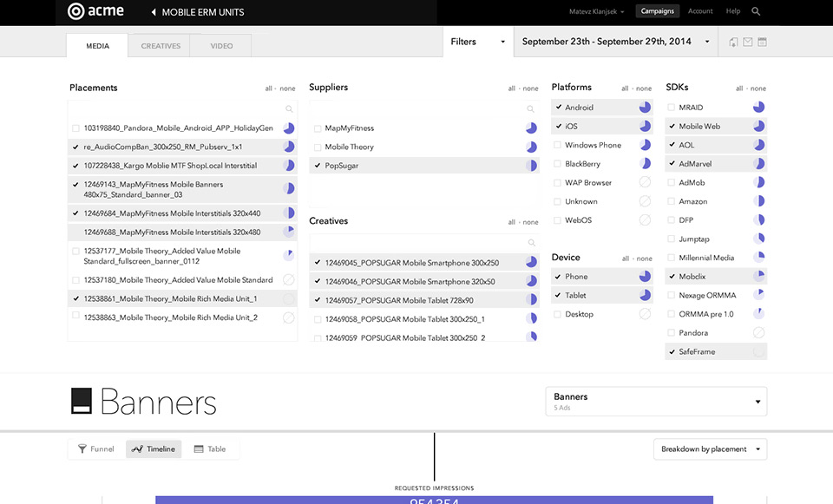Select the Funnel view button

pyautogui.click(x=96, y=448)
